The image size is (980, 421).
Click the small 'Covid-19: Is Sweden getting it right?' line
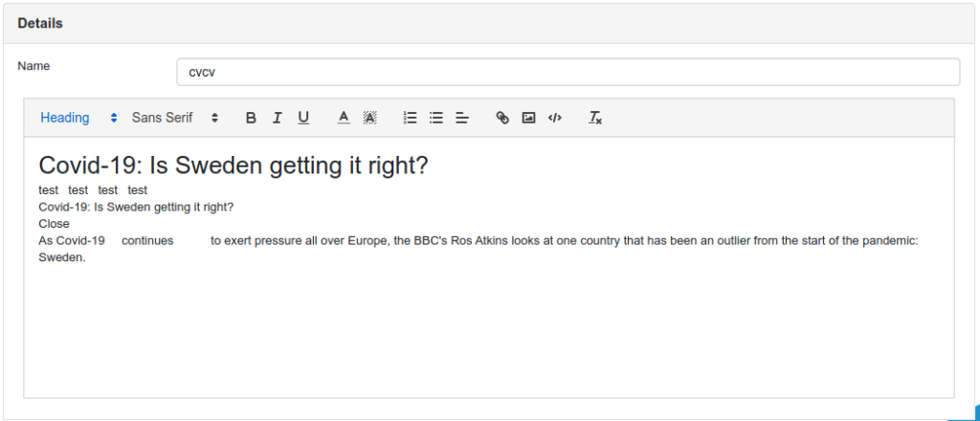coord(136,207)
